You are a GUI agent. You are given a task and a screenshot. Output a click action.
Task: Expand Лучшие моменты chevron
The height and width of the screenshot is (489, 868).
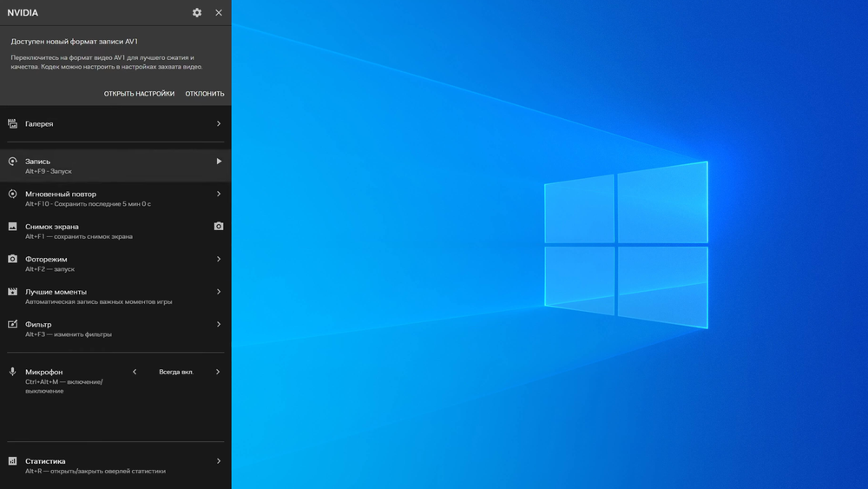point(219,291)
